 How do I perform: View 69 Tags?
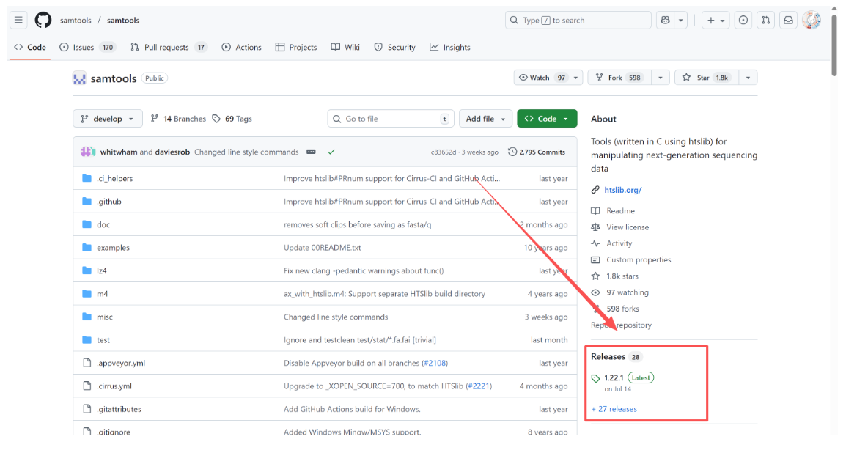point(232,119)
